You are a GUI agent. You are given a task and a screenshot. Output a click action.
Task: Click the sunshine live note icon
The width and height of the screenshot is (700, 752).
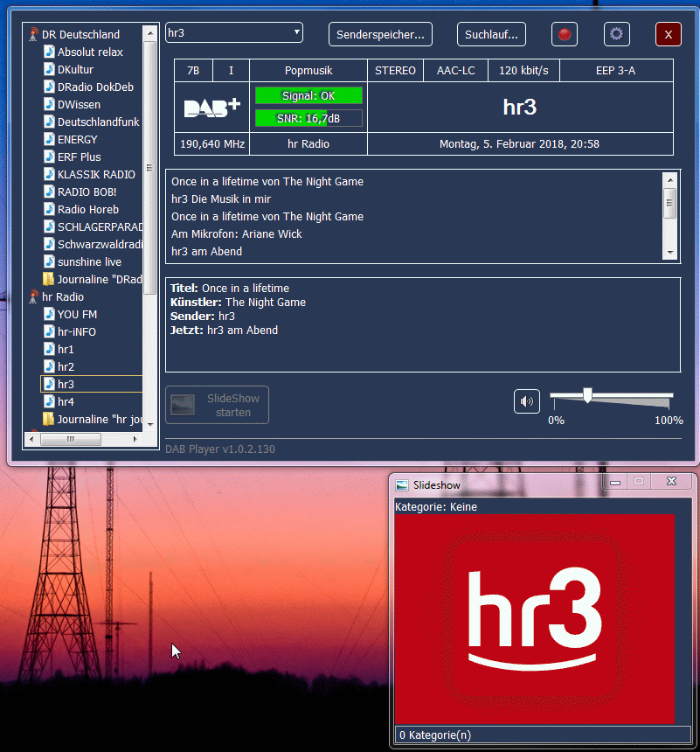point(49,261)
